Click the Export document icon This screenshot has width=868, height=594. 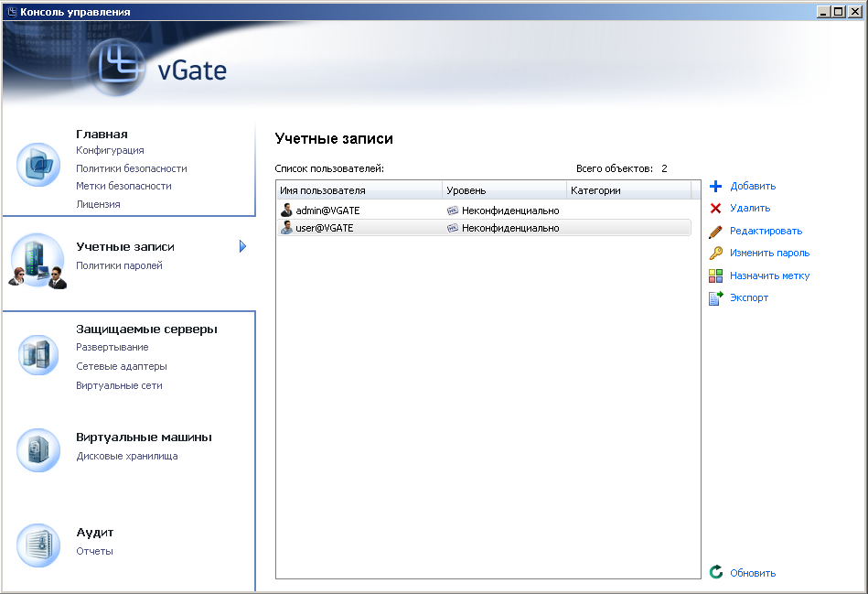click(716, 298)
